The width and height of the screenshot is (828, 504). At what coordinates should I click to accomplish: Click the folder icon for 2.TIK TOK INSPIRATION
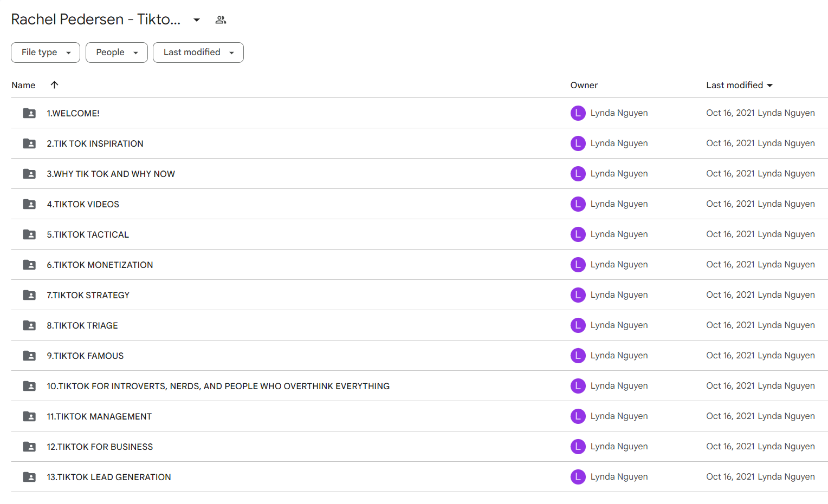click(29, 143)
